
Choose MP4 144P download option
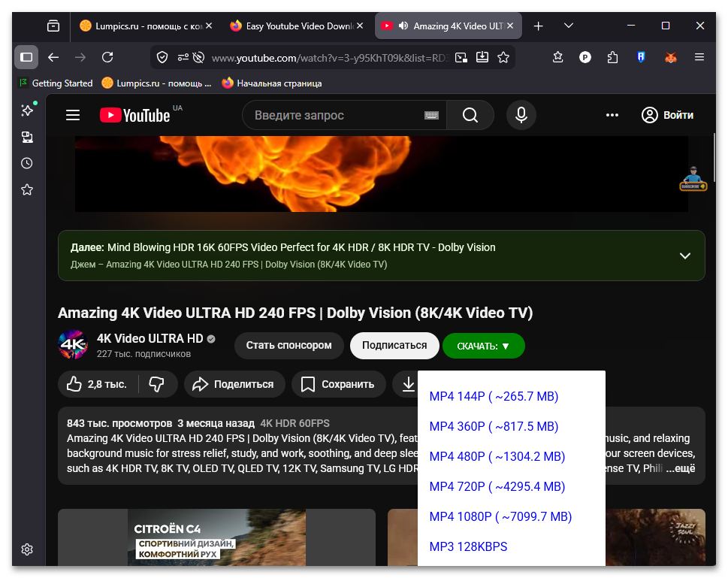point(494,396)
